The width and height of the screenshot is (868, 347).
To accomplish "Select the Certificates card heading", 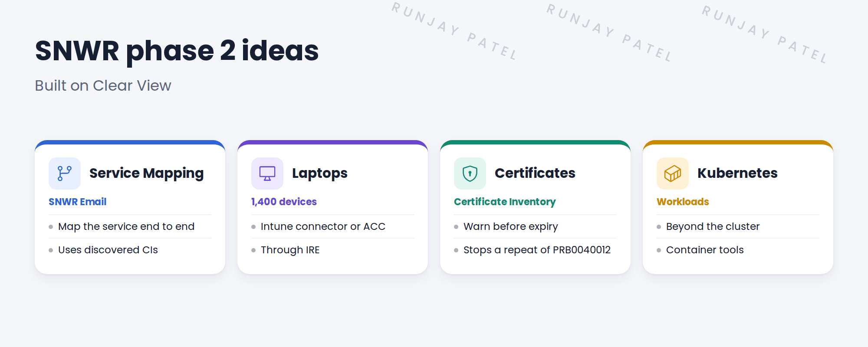I will pos(535,173).
